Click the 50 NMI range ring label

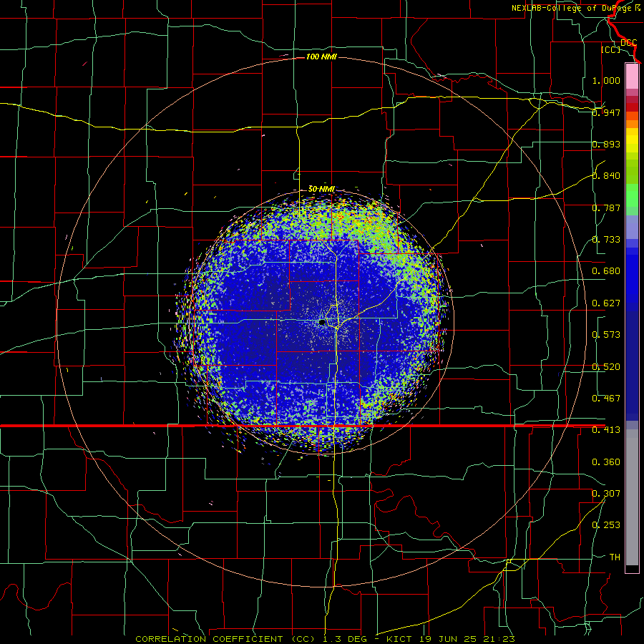pyautogui.click(x=321, y=189)
